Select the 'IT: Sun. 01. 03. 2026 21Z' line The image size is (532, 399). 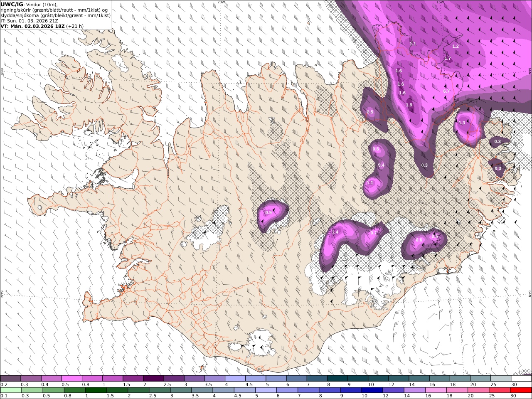29,21
